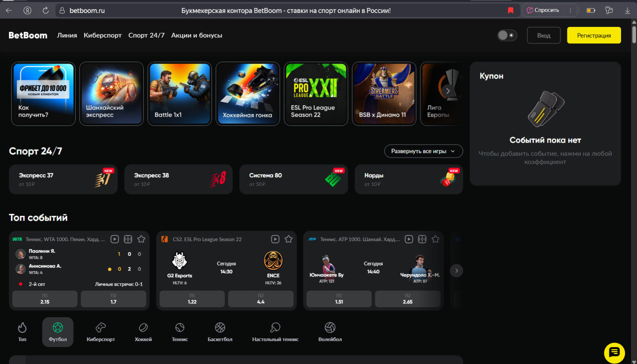Select the Волейбол tab
Image resolution: width=637 pixels, height=364 pixels.
330,332
